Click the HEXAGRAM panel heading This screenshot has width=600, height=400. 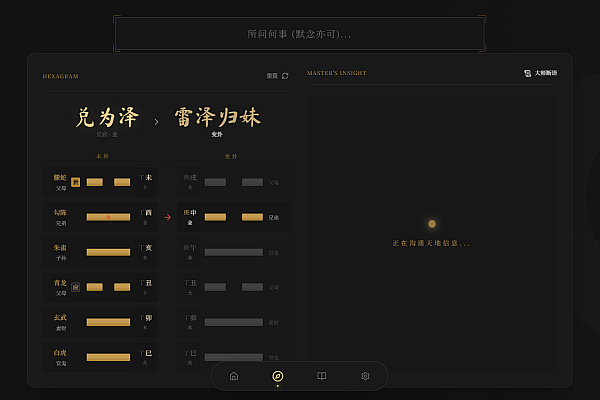pyautogui.click(x=60, y=76)
